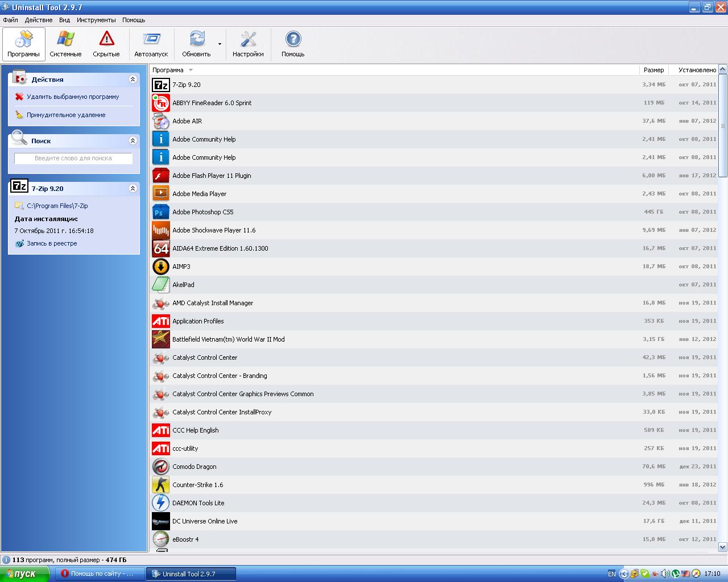The image size is (728, 582).
Task: Select ABBYY FineReader 6.0 Sprint icon
Action: tap(161, 103)
